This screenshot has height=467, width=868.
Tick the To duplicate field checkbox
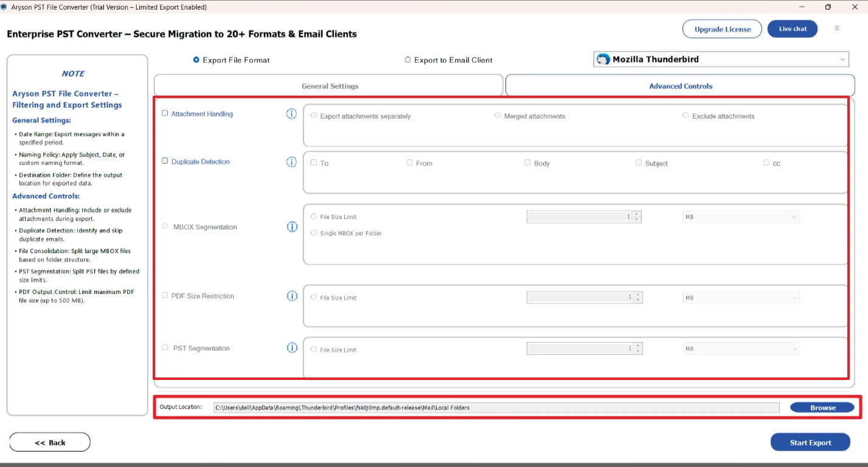(314, 163)
